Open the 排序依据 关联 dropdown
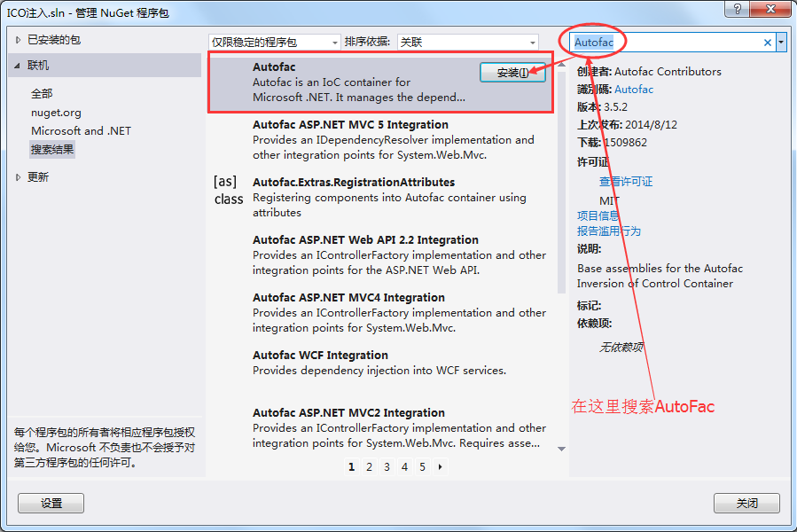Screen dimensions: 797x532 coord(467,43)
